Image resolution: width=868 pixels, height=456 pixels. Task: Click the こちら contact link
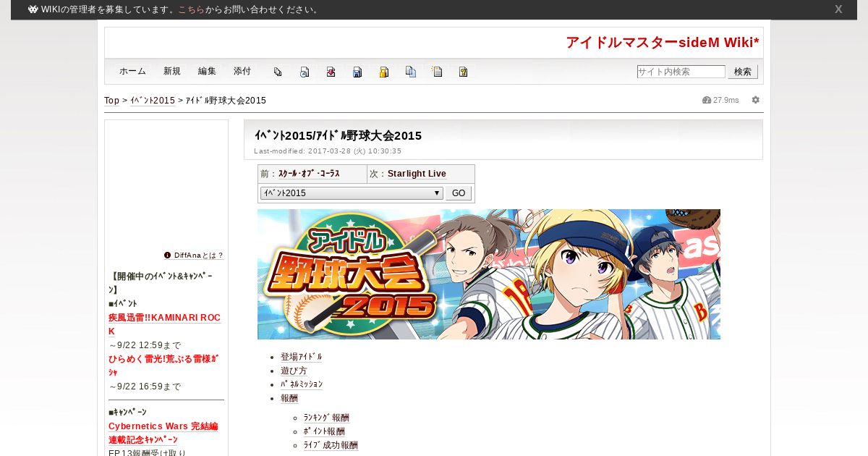[191, 9]
